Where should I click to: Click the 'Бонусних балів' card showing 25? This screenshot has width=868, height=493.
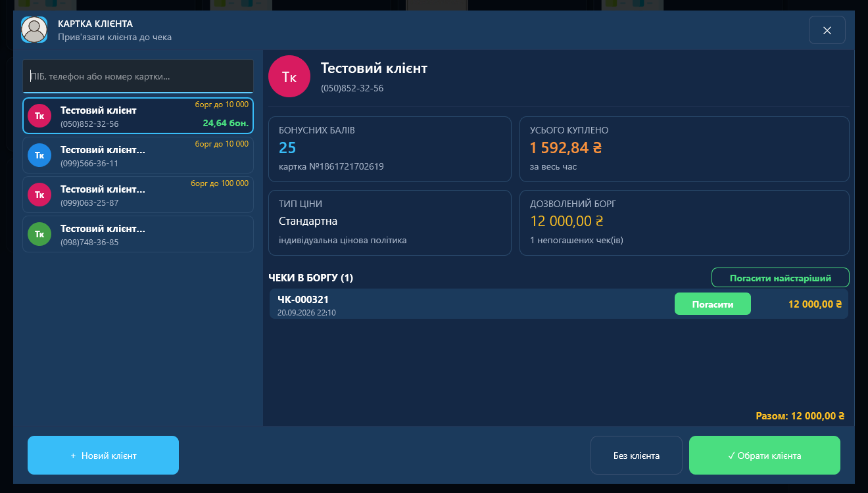tap(390, 149)
